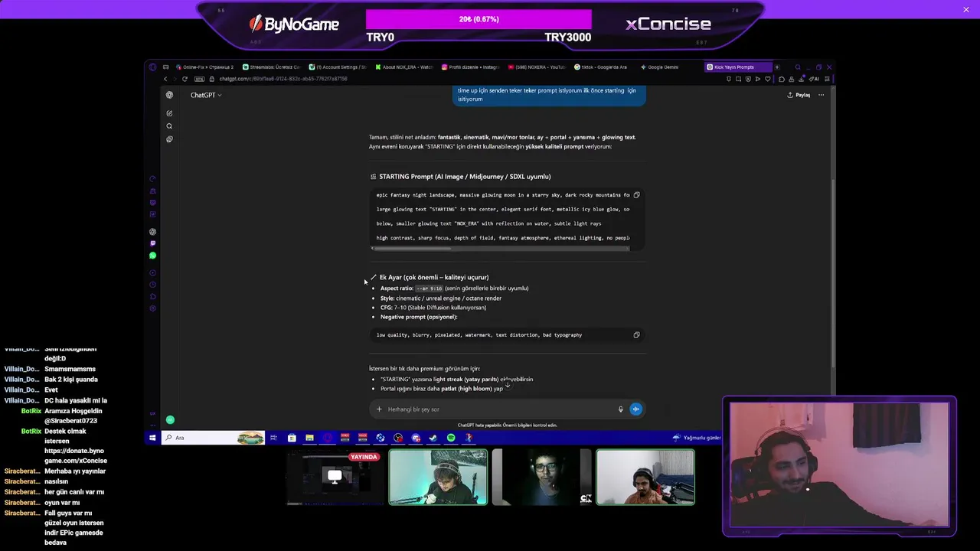Open ChatGPT home logo in sidebar
Image resolution: width=980 pixels, height=551 pixels.
tap(169, 95)
